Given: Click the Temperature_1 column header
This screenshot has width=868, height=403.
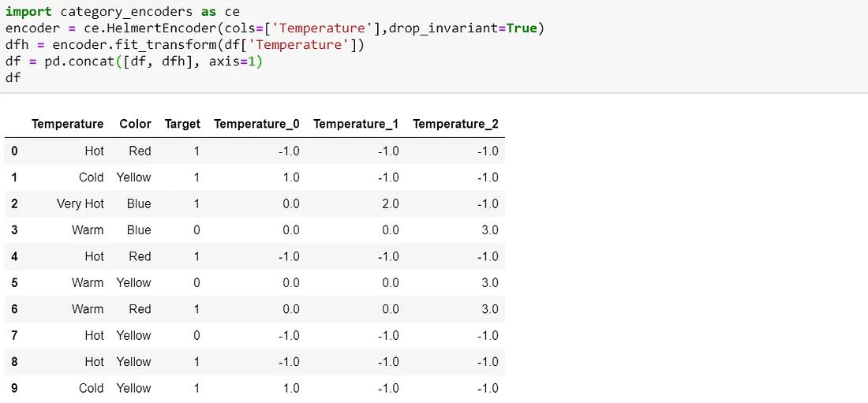Looking at the screenshot, I should pos(356,124).
